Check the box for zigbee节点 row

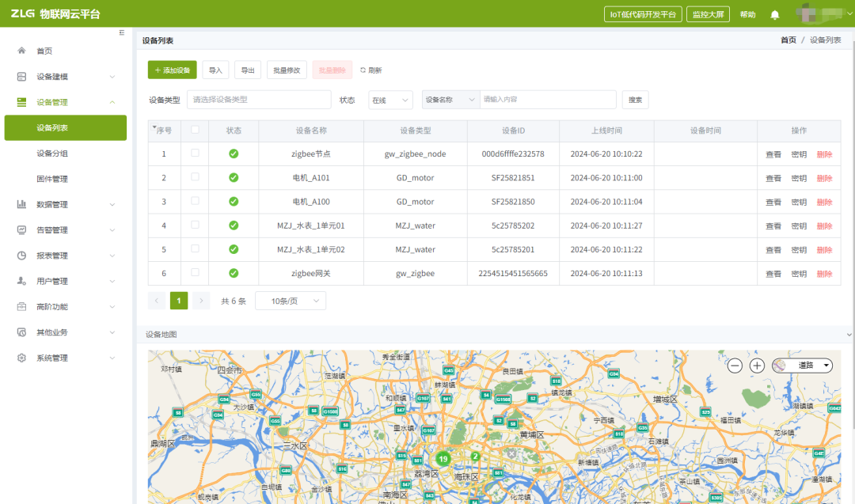point(195,153)
